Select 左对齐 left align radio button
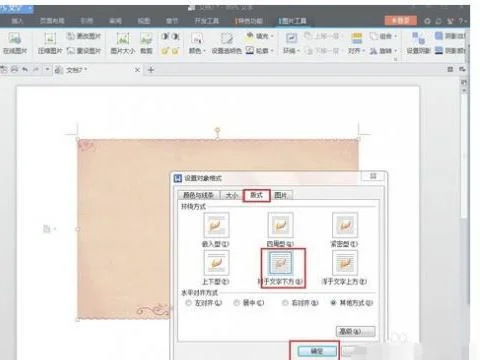 click(x=189, y=303)
